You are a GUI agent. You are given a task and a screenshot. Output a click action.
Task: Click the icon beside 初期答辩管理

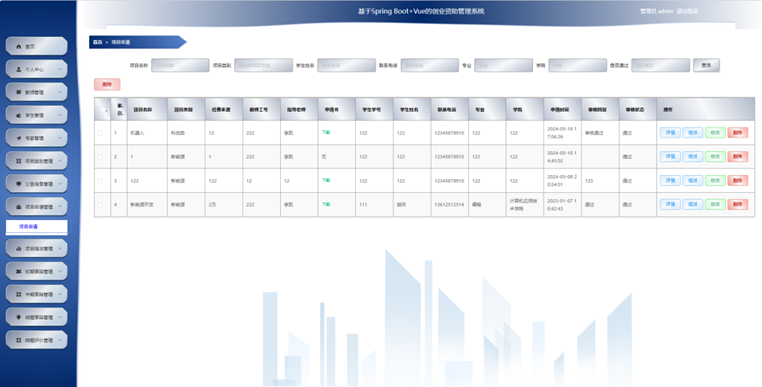19,271
